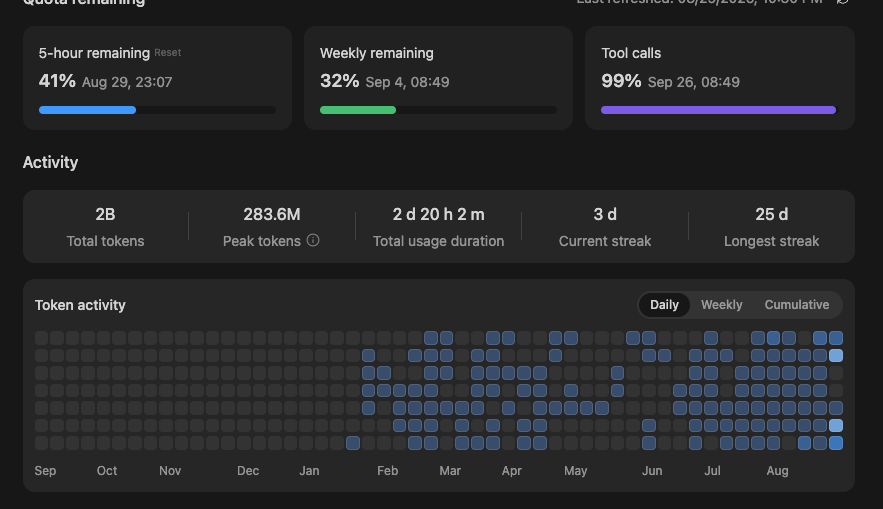Click the 'Longest streak' label

tap(771, 241)
